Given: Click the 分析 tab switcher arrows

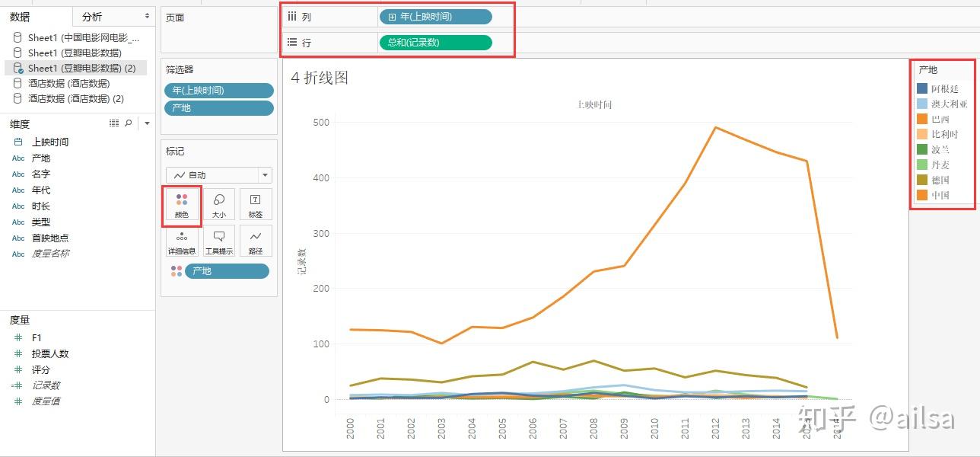Looking at the screenshot, I should (147, 16).
